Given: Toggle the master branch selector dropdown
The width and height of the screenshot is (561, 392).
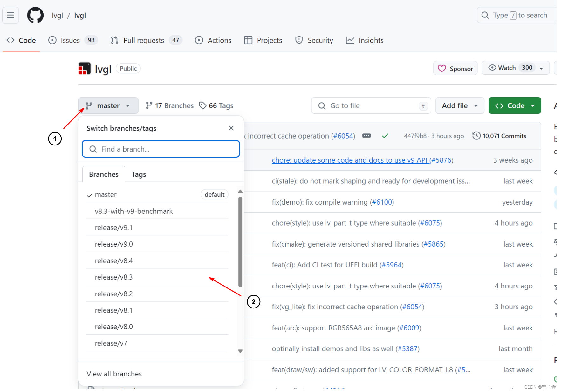Looking at the screenshot, I should [x=108, y=105].
